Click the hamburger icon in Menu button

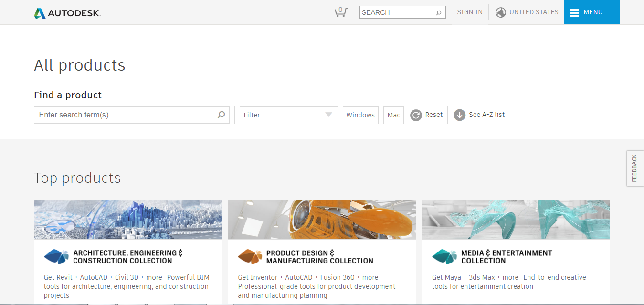(574, 12)
